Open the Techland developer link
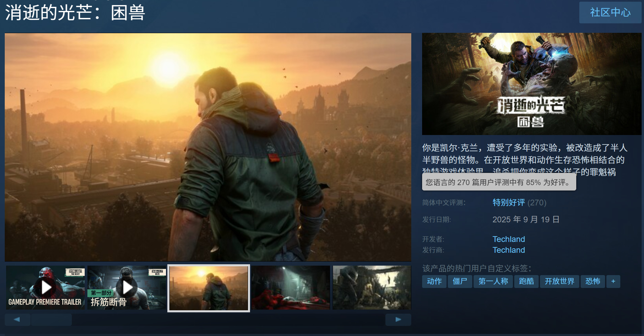The width and height of the screenshot is (644, 336). [x=508, y=239]
